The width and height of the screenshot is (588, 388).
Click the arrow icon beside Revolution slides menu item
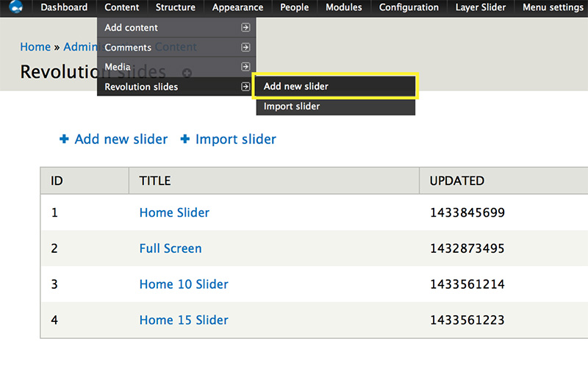click(x=245, y=87)
